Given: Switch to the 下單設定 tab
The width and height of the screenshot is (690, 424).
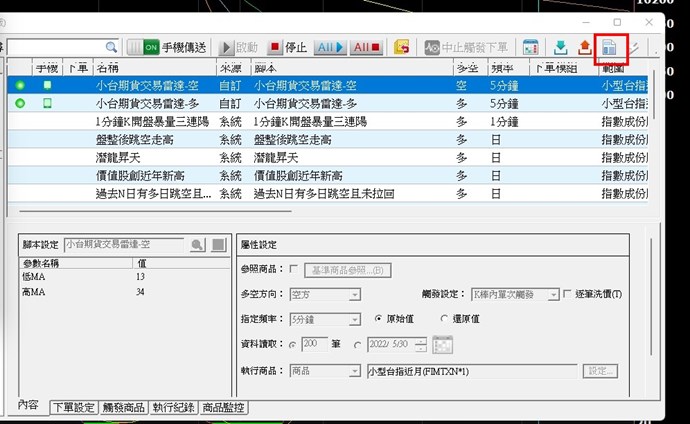Looking at the screenshot, I should [x=71, y=407].
